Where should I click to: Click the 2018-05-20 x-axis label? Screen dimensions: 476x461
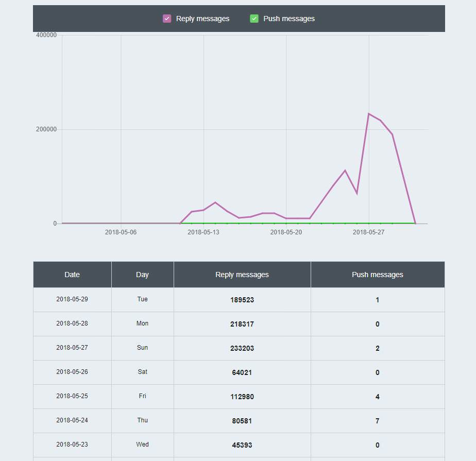click(286, 232)
